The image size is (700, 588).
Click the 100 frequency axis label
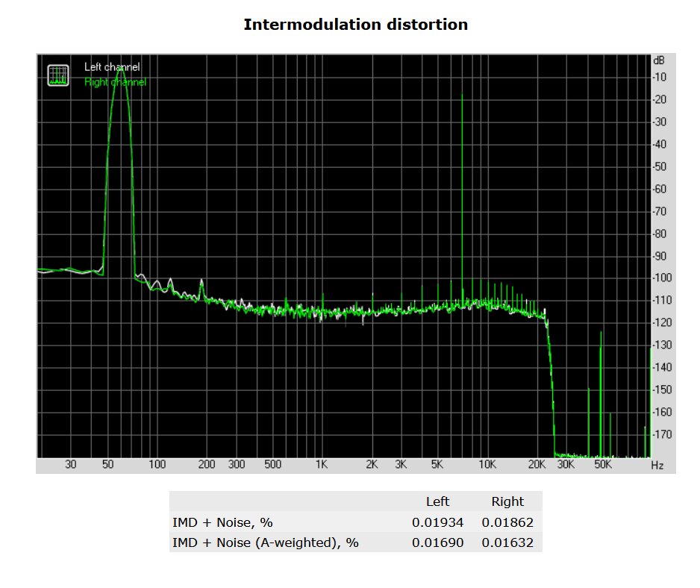pos(157,465)
